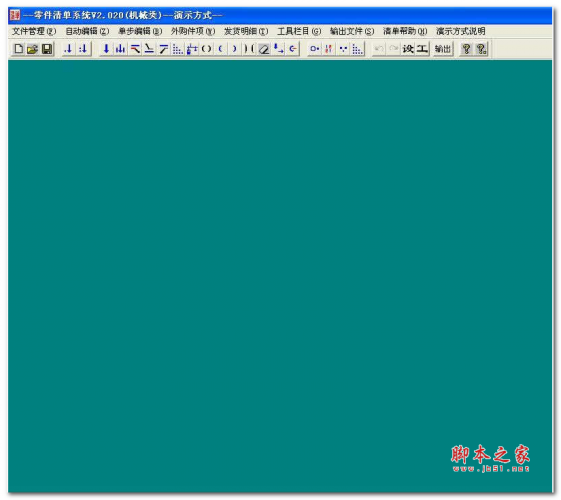Click the blue bar with diagonal stroke icon
Image resolution: width=561 pixels, height=500 pixels.
(x=164, y=49)
